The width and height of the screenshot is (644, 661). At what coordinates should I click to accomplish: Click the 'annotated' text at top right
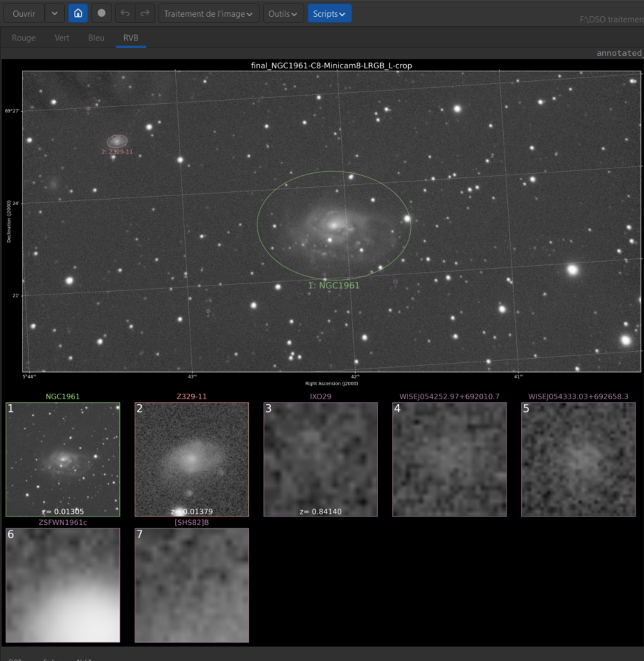620,53
